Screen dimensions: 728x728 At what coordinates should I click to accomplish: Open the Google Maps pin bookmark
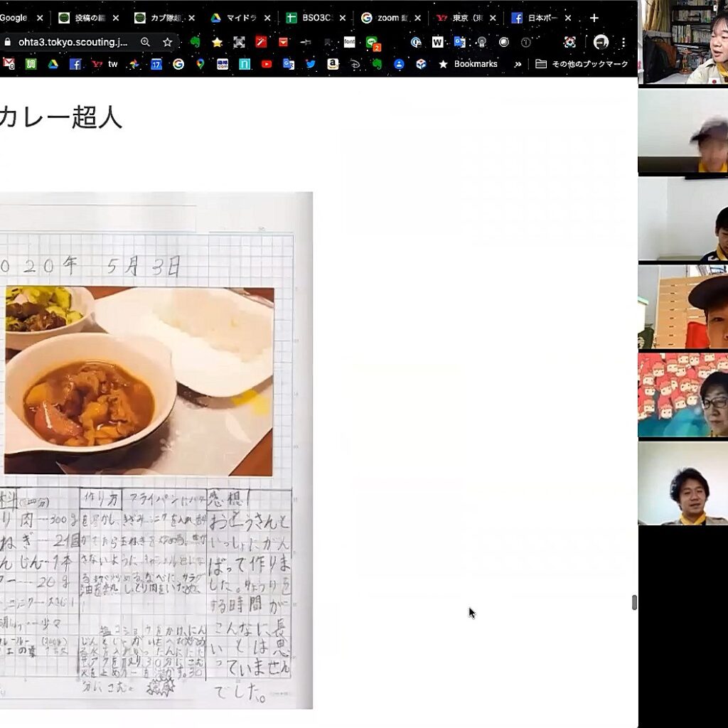click(200, 64)
